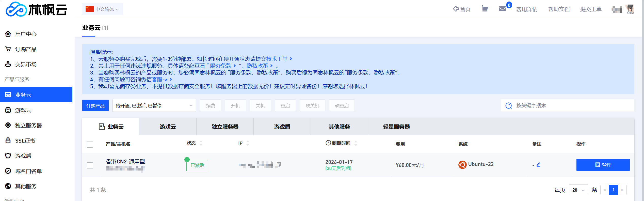Click the 林枫云 cloud logo
644x201 pixels.
pos(36,9)
